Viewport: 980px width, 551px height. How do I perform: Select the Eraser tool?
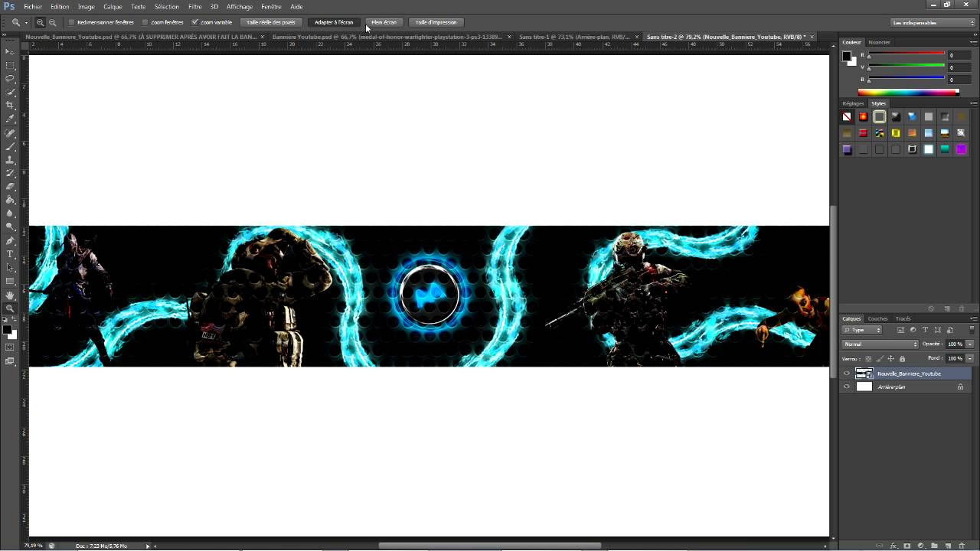pyautogui.click(x=10, y=186)
